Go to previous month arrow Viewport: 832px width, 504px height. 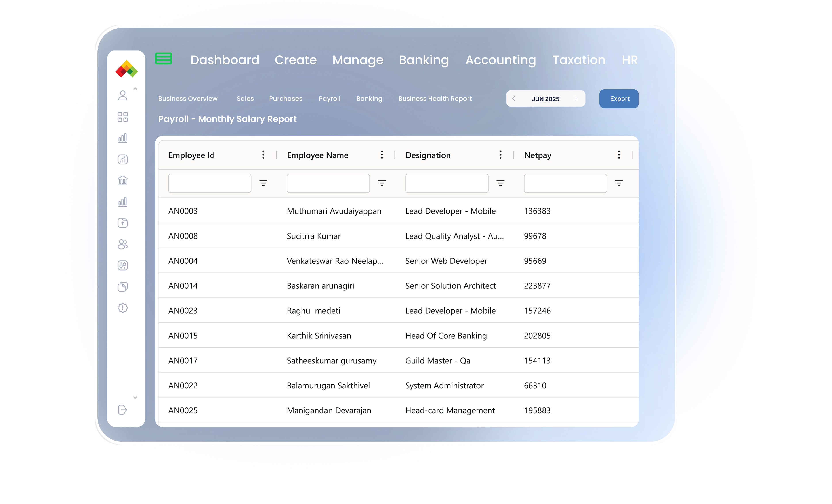click(513, 99)
